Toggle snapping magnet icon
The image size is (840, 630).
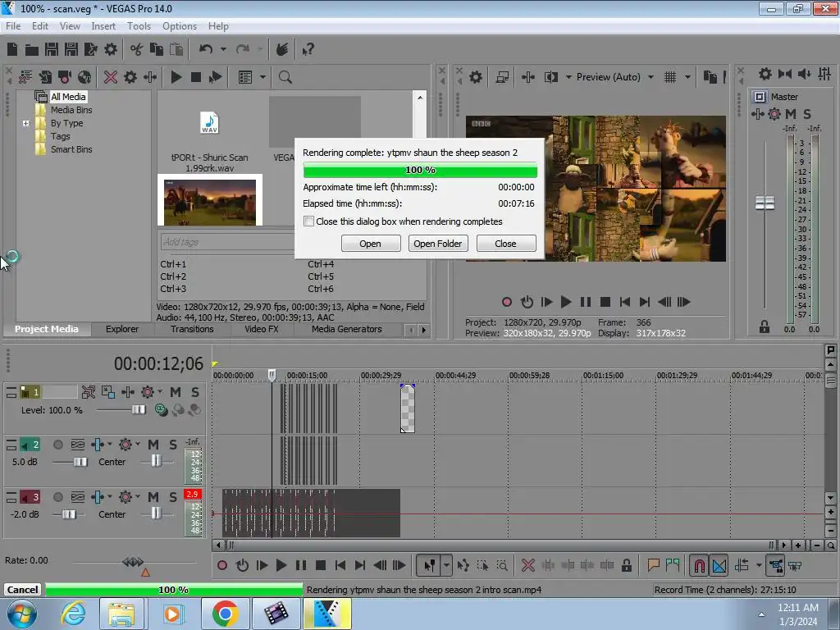pyautogui.click(x=699, y=565)
